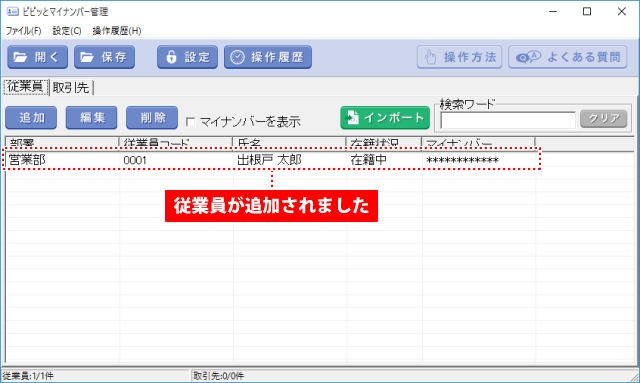Click the folder icon on 保存 button
This screenshot has height=383, width=640.
click(87, 57)
